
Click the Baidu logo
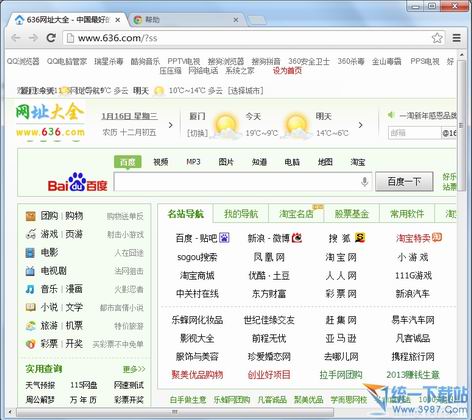click(77, 182)
